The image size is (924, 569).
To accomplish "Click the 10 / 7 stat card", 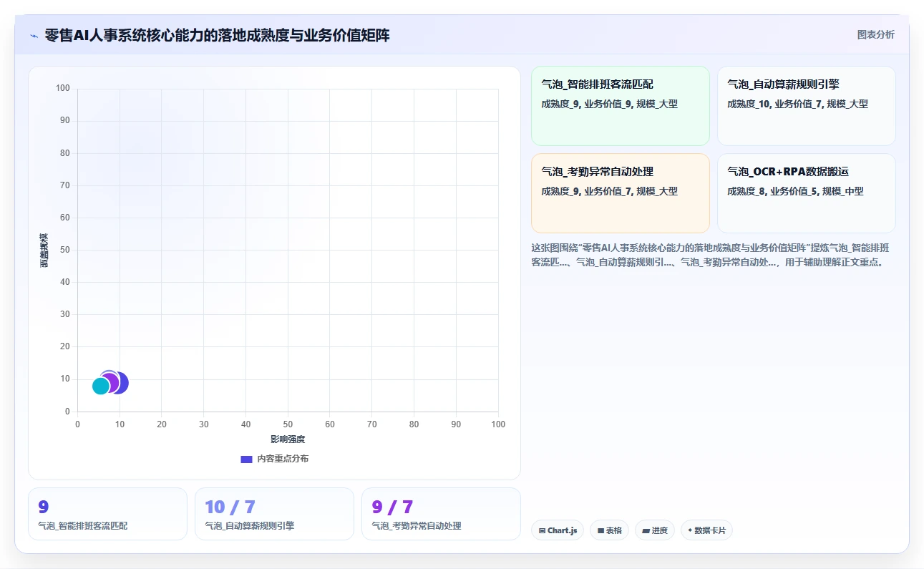I will (274, 514).
